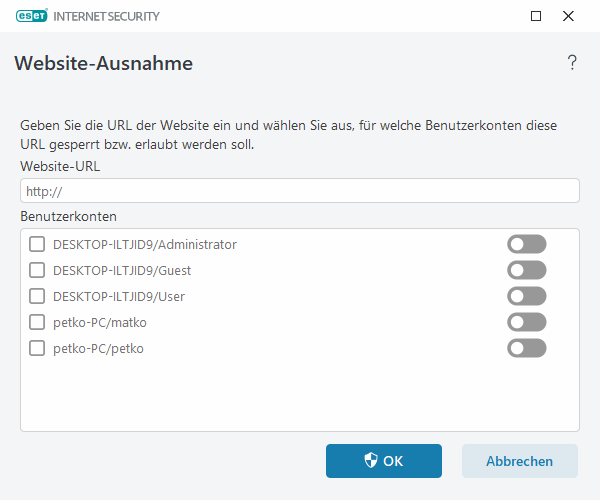The image size is (600, 500).
Task: Select the DESKTOP-ILTJID9/Administrator label text
Action: tap(145, 244)
